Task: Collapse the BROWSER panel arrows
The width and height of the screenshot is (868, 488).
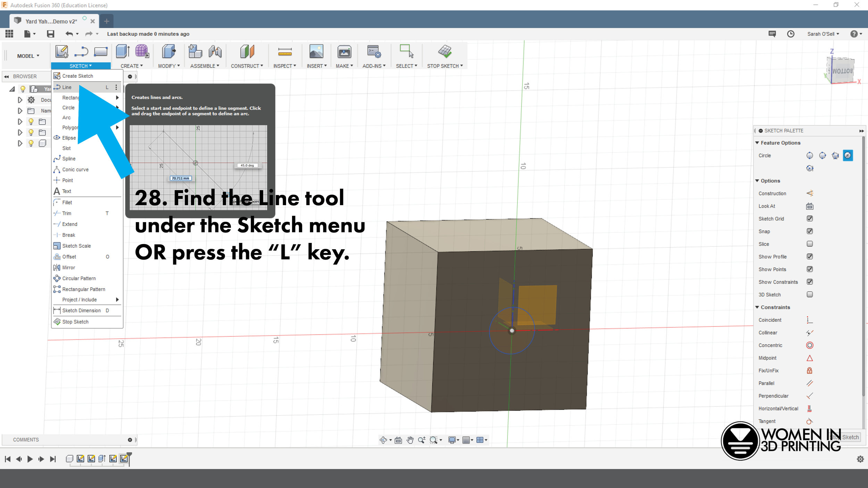Action: point(7,77)
